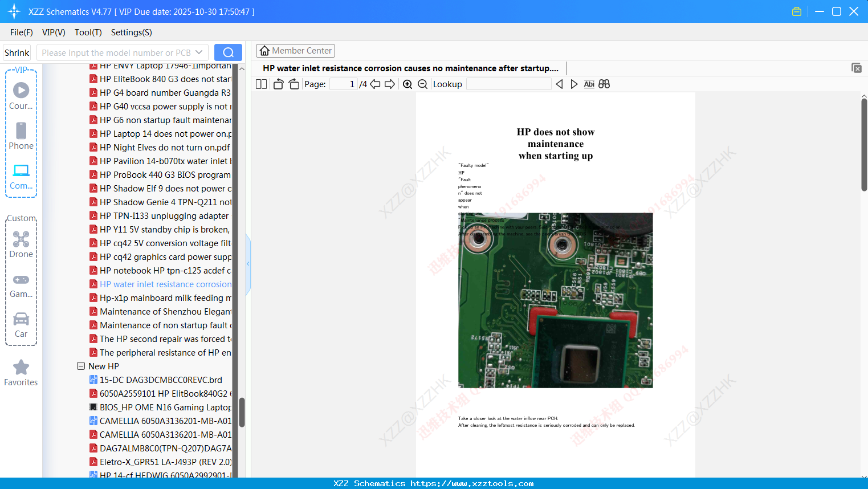Select the HP water inlet document tab
This screenshot has height=489, width=868.
[x=410, y=68]
